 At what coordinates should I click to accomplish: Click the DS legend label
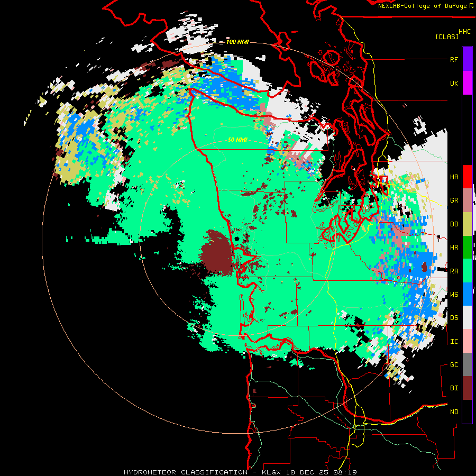(x=454, y=318)
